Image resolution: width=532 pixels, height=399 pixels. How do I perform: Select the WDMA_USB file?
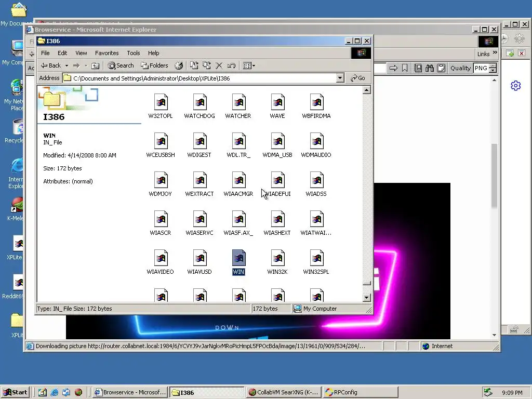click(277, 145)
